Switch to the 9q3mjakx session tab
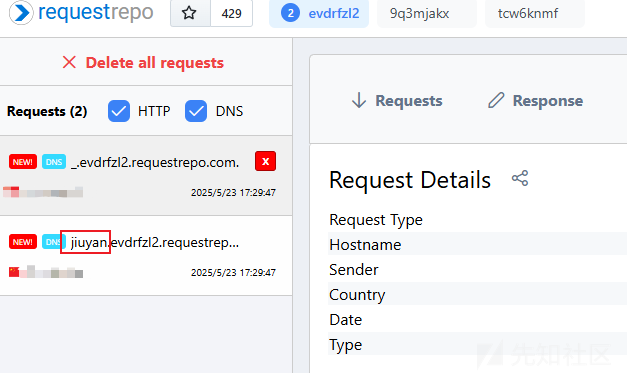Image resolution: width=627 pixels, height=373 pixels. [x=427, y=14]
